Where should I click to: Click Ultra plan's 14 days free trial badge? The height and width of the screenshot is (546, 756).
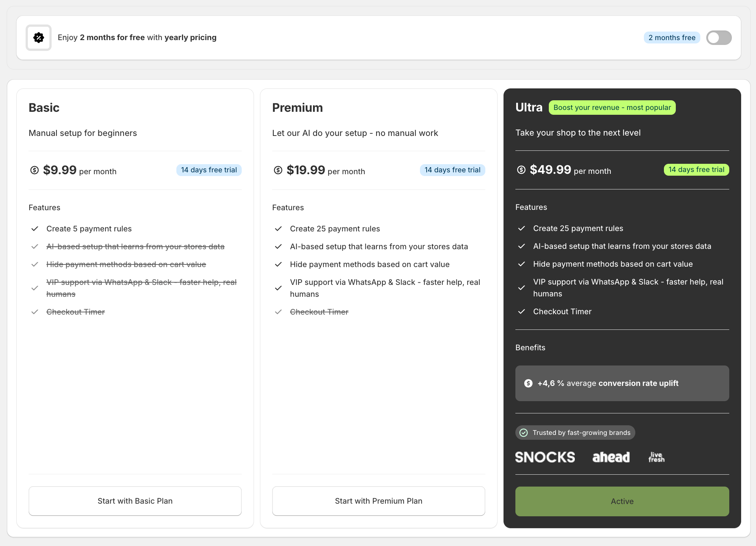click(697, 170)
